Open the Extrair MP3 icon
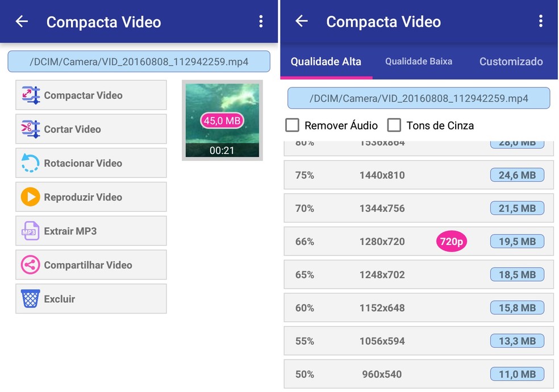 click(31, 231)
